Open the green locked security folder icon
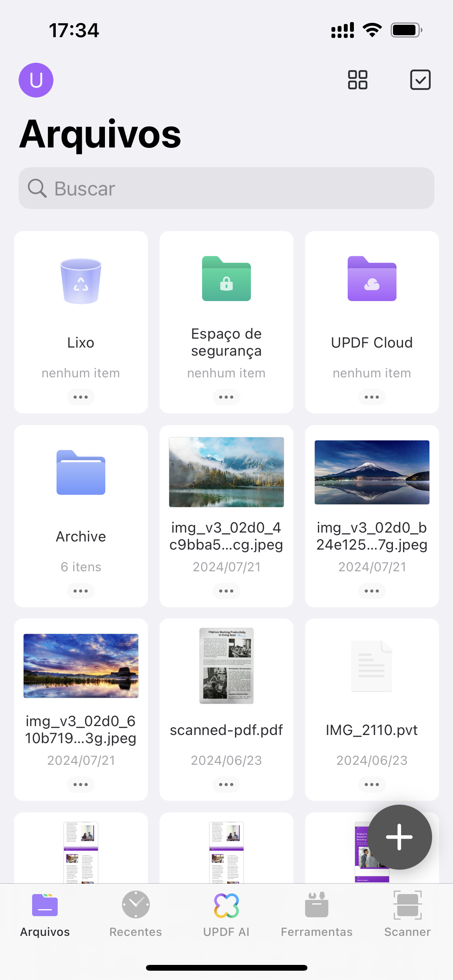 click(x=226, y=279)
